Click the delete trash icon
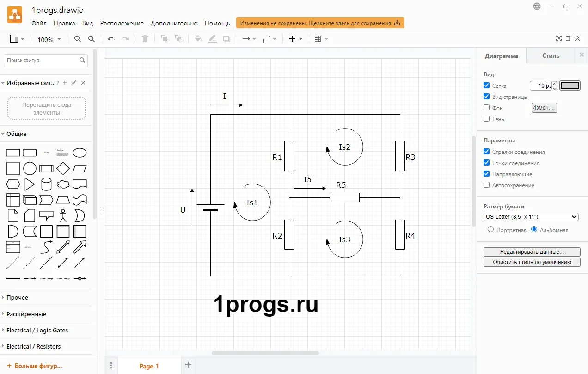The height and width of the screenshot is (374, 588). 145,39
